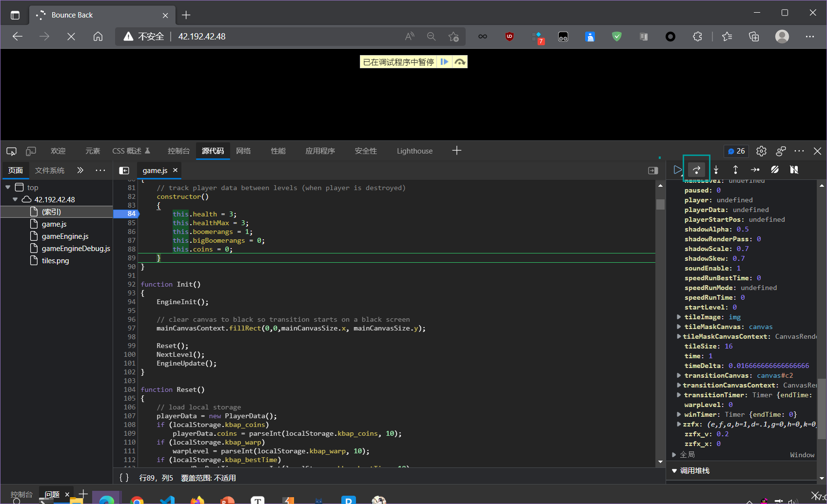This screenshot has width=827, height=504.
Task: Stop loading the page
Action: [x=71, y=37]
